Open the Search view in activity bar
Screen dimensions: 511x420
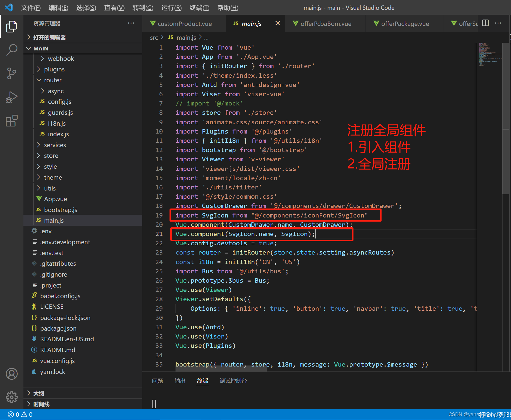[x=11, y=50]
